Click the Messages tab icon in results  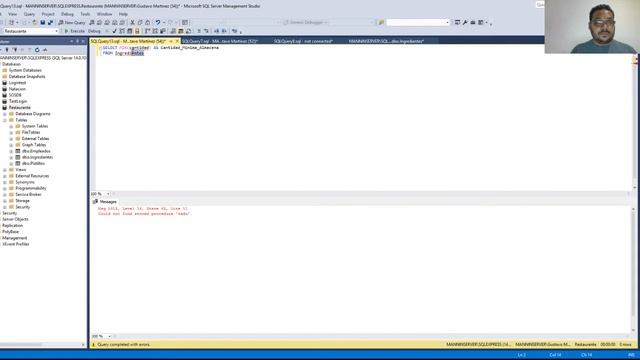95,202
